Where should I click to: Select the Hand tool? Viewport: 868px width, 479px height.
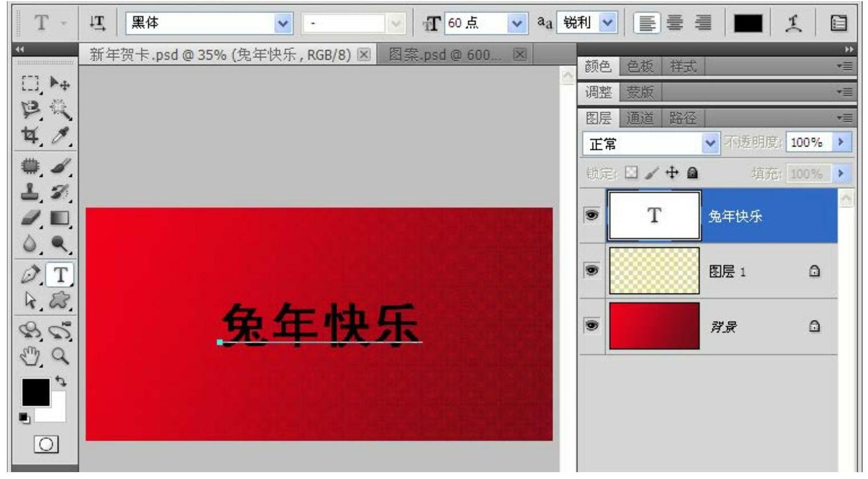click(x=30, y=357)
